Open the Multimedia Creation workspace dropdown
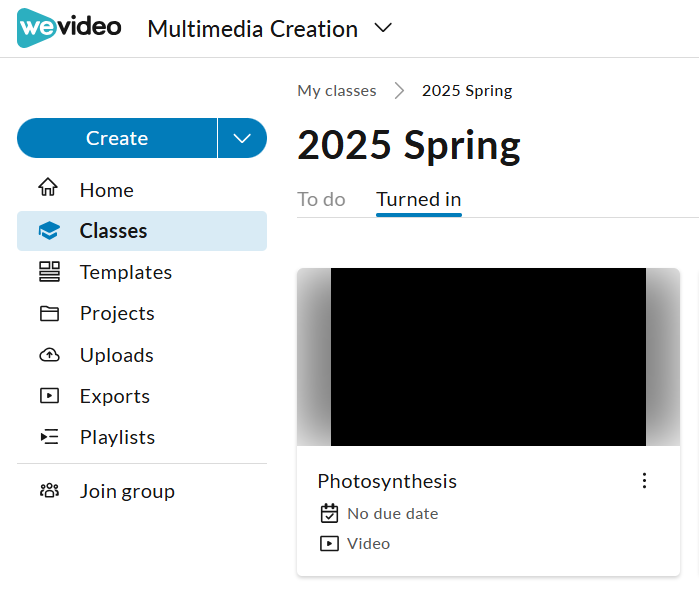The width and height of the screenshot is (699, 598). point(383,29)
